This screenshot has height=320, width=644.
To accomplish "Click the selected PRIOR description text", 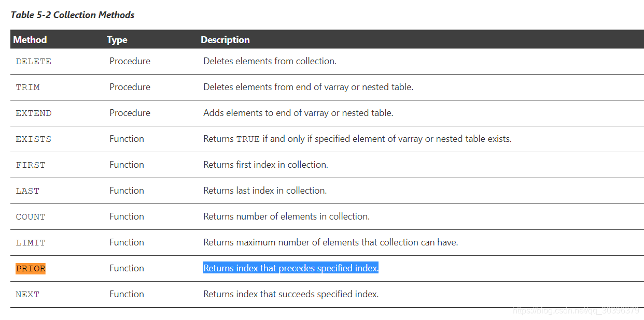I will pyautogui.click(x=291, y=268).
